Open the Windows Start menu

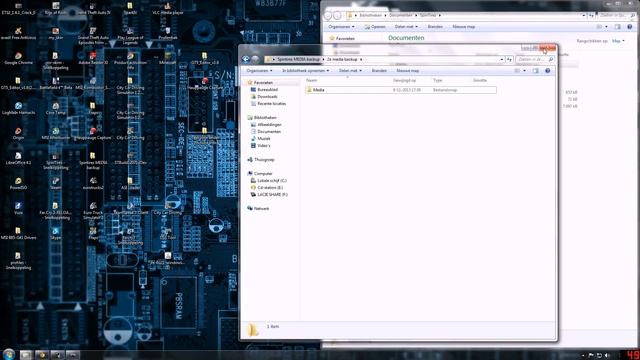click(x=9, y=354)
